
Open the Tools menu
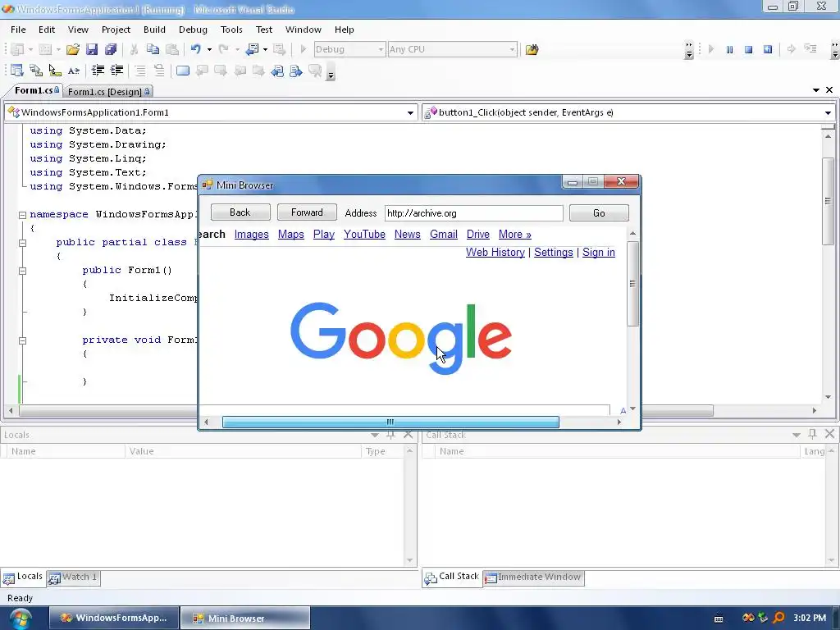click(x=231, y=30)
